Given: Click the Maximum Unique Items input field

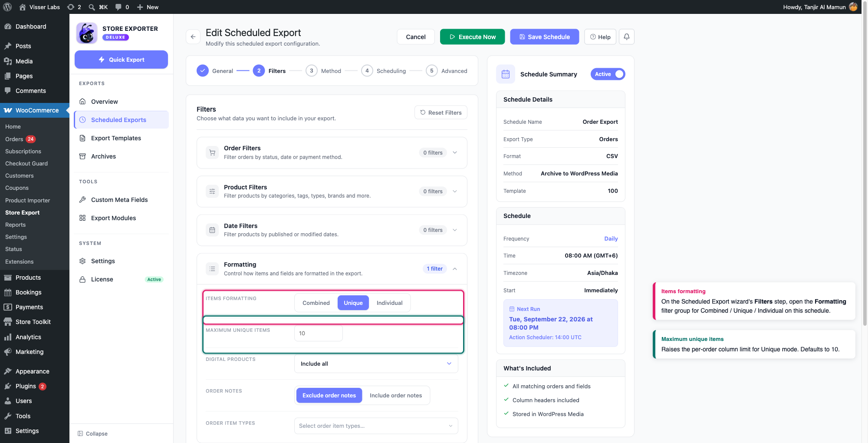Looking at the screenshot, I should click(x=319, y=333).
